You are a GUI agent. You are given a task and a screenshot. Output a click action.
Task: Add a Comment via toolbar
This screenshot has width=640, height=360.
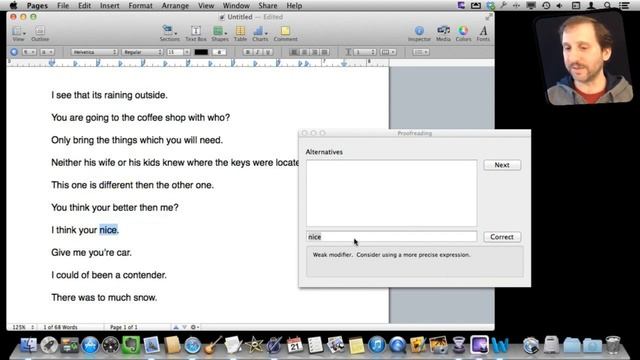tap(285, 33)
